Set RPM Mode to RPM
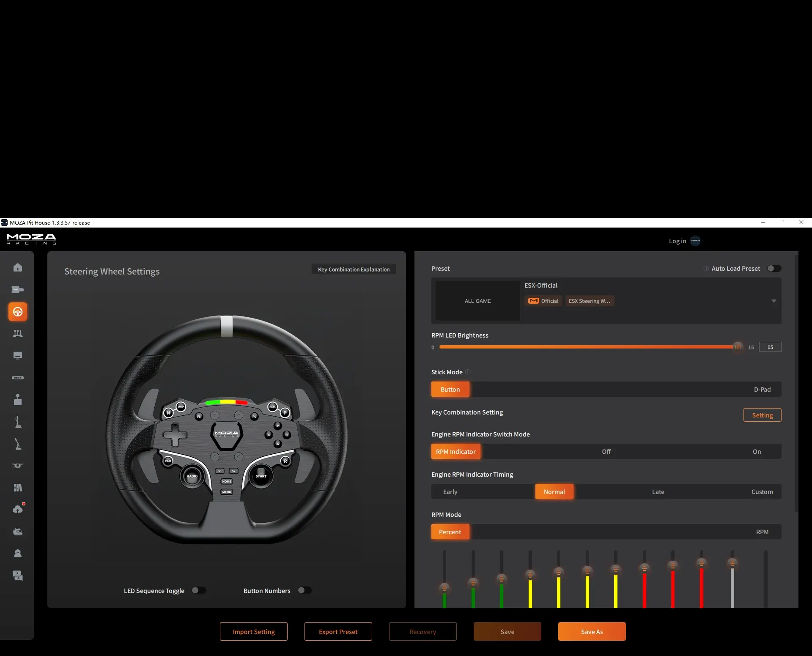 [762, 532]
